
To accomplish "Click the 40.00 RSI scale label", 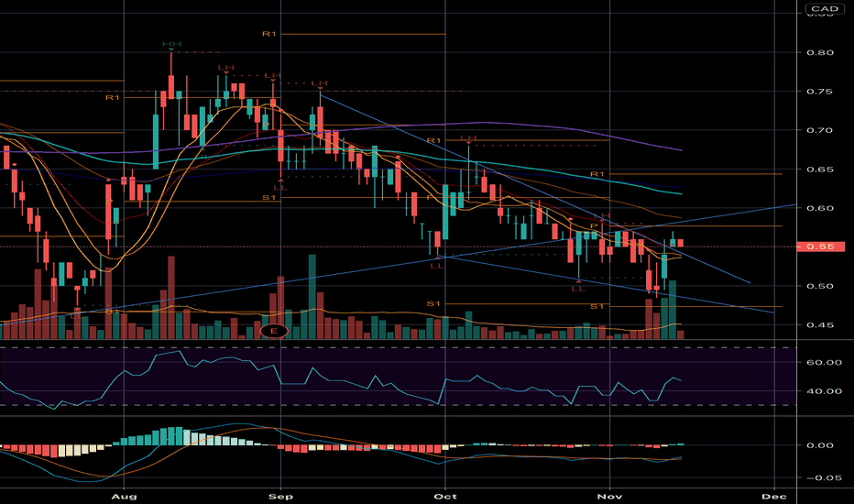I will pyautogui.click(x=824, y=391).
